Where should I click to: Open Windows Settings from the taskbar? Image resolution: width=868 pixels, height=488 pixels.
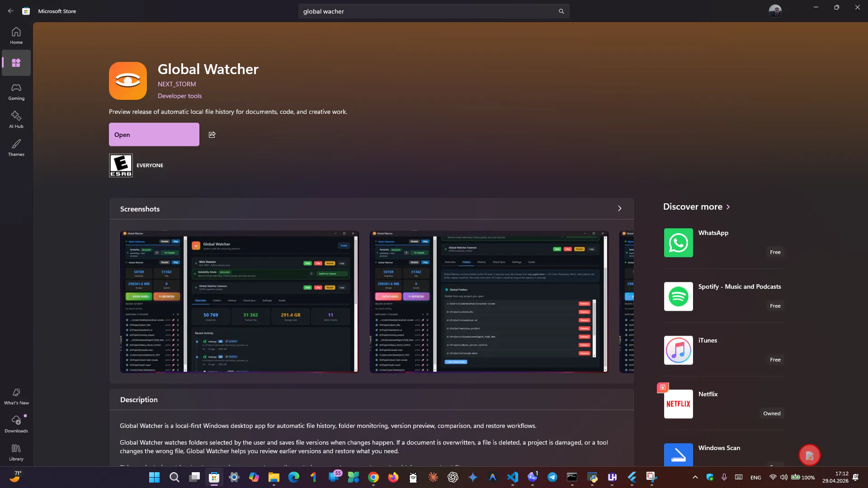[x=234, y=477]
